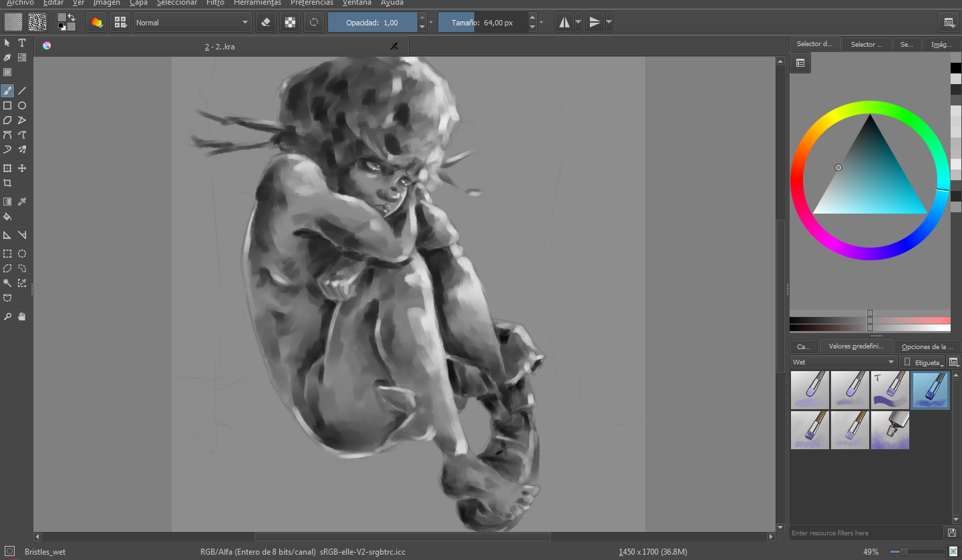The width and height of the screenshot is (962, 560).
Task: Click the resource filter input field
Action: pos(866,533)
